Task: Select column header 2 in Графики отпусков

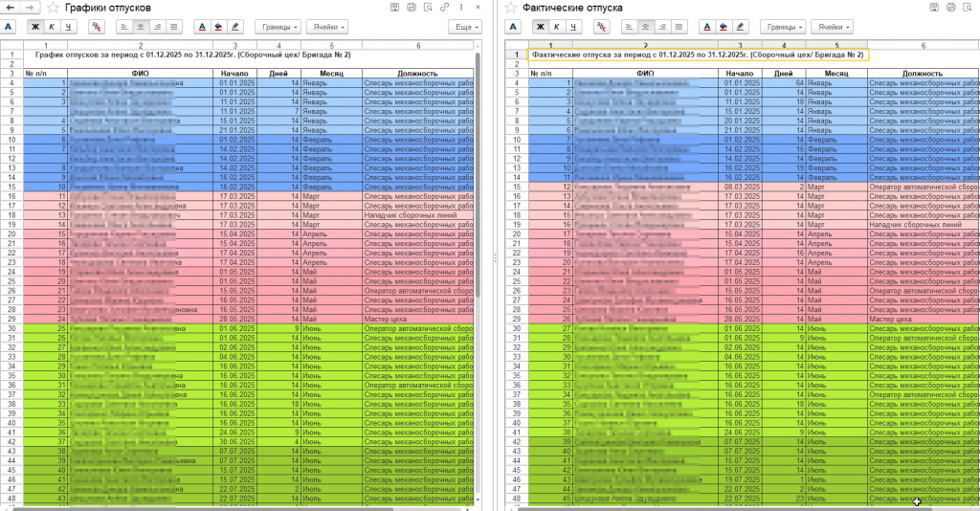Action: (x=140, y=46)
